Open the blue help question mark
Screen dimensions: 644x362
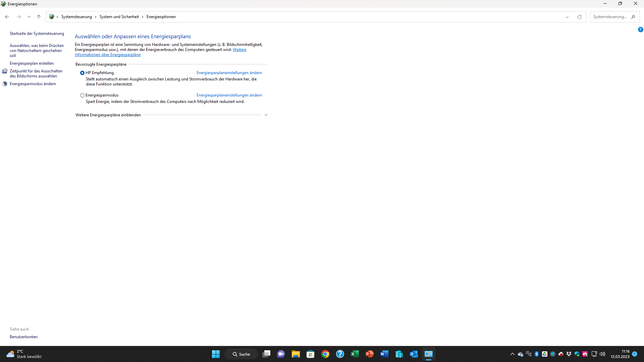point(640,29)
